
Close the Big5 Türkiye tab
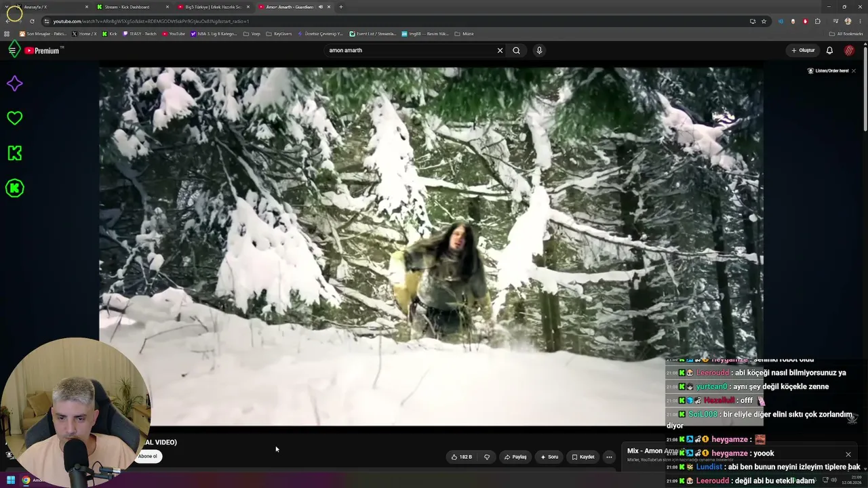(248, 7)
